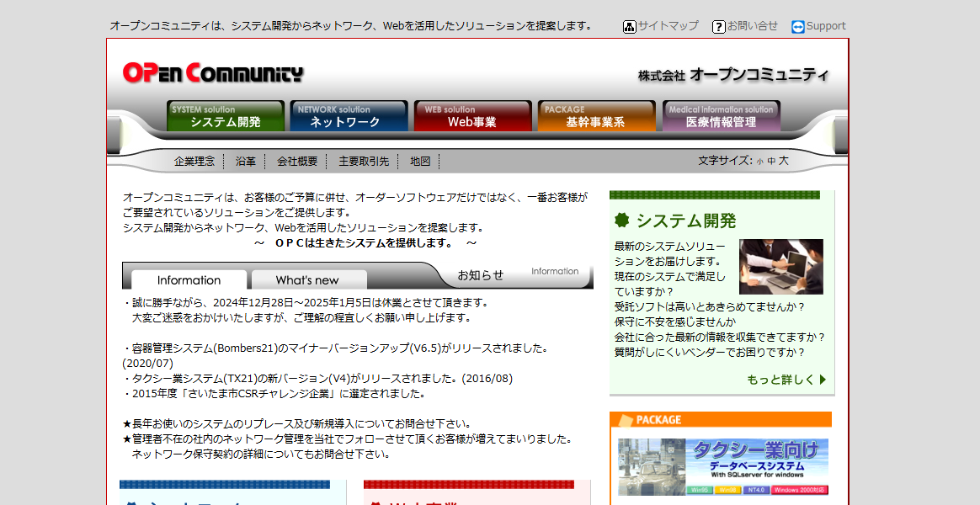Click the blue Support icon
The image size is (980, 505).
coord(797,26)
